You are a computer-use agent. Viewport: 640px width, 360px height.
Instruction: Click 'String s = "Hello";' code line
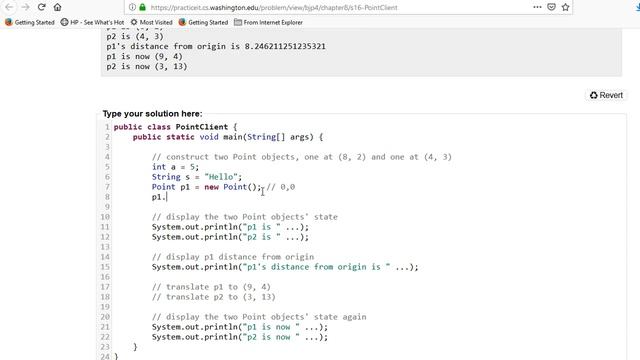197,177
